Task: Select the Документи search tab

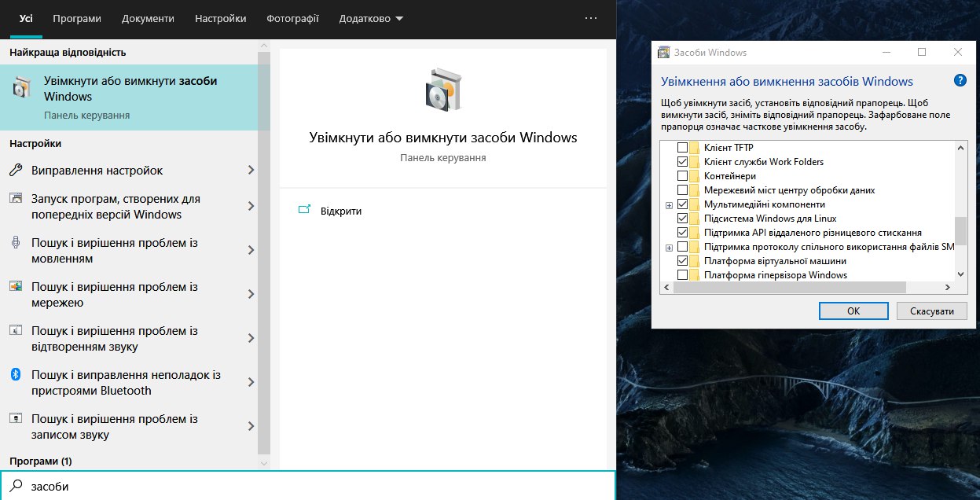Action: pos(149,18)
